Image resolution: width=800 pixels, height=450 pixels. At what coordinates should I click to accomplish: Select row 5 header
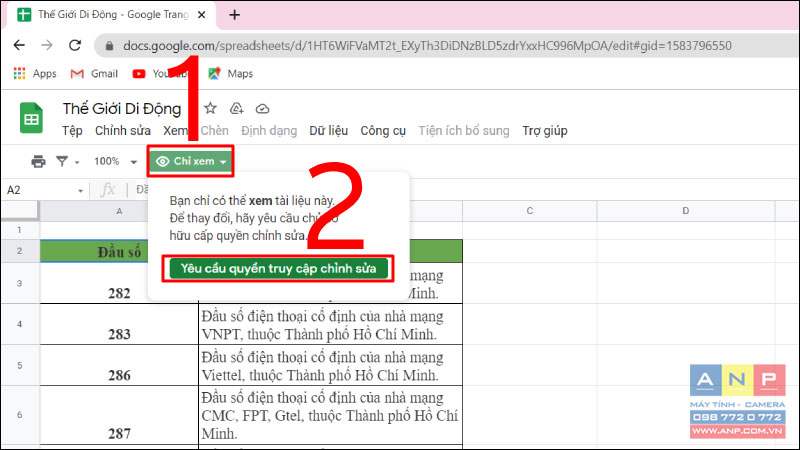click(x=19, y=365)
